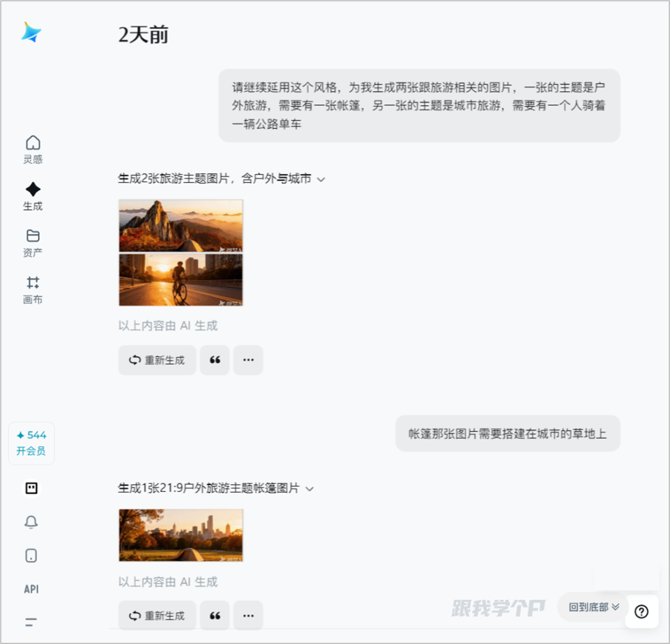Open the 资产 folder section
Image resolution: width=670 pixels, height=644 pixels.
[33, 243]
